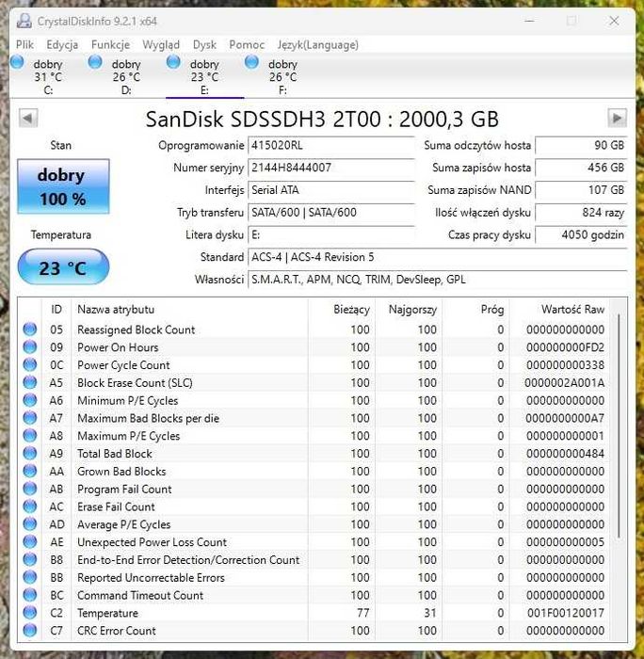Image resolution: width=644 pixels, height=659 pixels.
Task: Click status orb for Erase Fail Count
Action: pyautogui.click(x=30, y=506)
